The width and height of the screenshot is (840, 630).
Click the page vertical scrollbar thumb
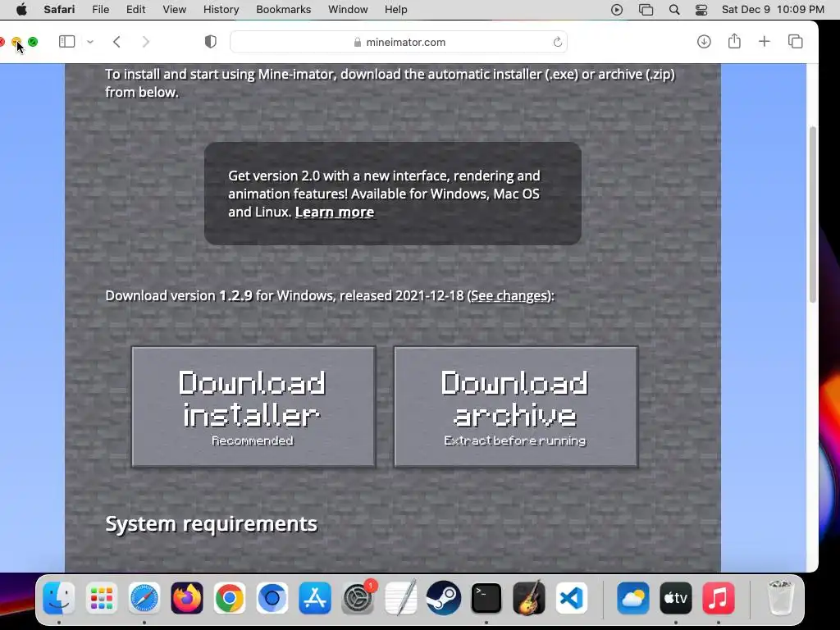pyautogui.click(x=813, y=214)
